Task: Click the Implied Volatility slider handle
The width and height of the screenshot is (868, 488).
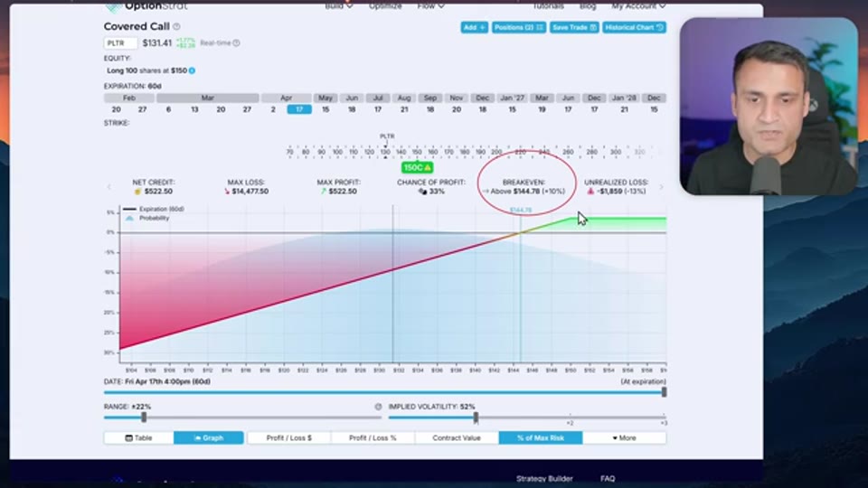Action: click(476, 418)
